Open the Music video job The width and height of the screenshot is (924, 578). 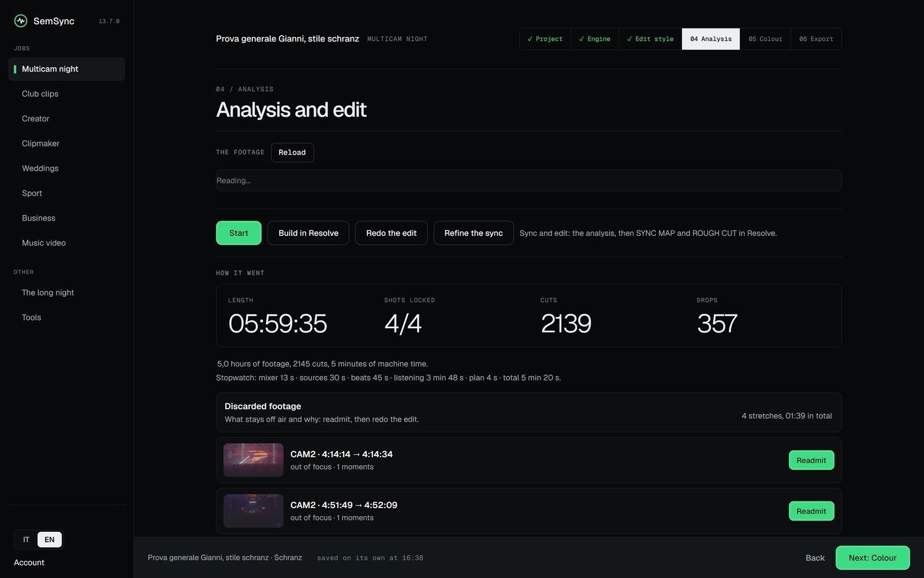click(66, 243)
